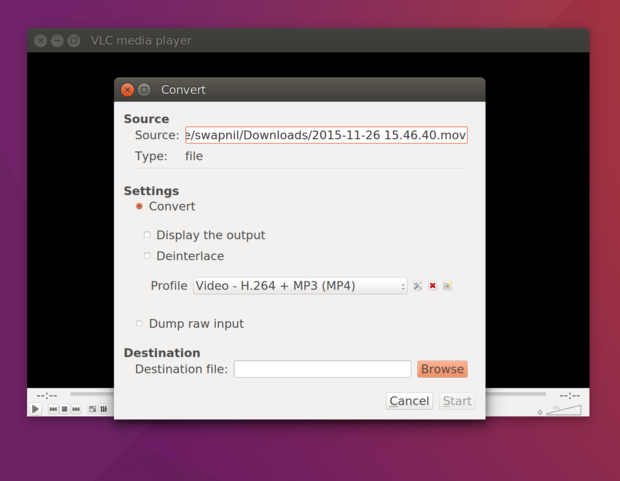Maximize the VLC media player window
This screenshot has width=620, height=481.
tap(74, 40)
